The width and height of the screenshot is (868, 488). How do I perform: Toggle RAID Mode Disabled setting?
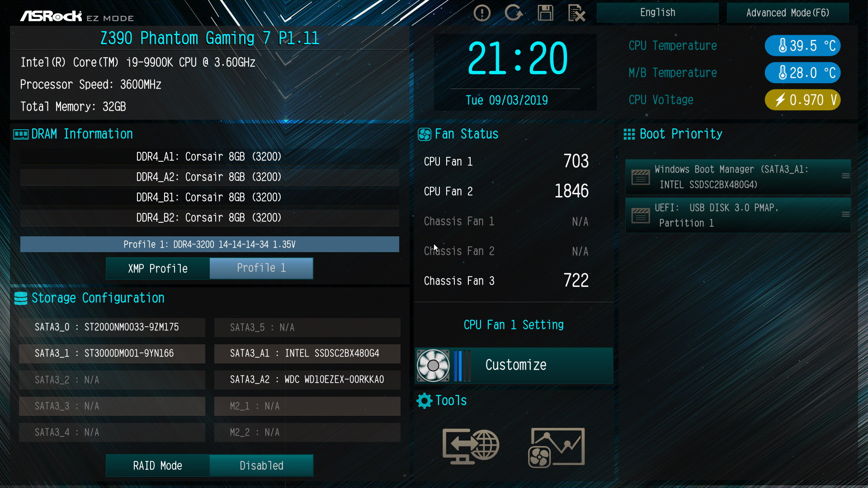pos(261,466)
